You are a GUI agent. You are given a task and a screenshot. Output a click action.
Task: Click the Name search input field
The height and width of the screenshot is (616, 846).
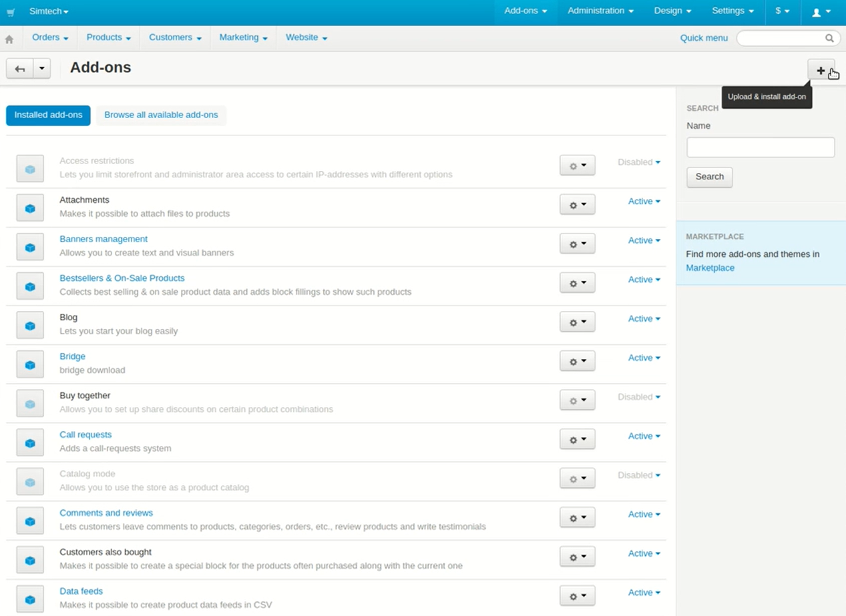click(x=761, y=147)
